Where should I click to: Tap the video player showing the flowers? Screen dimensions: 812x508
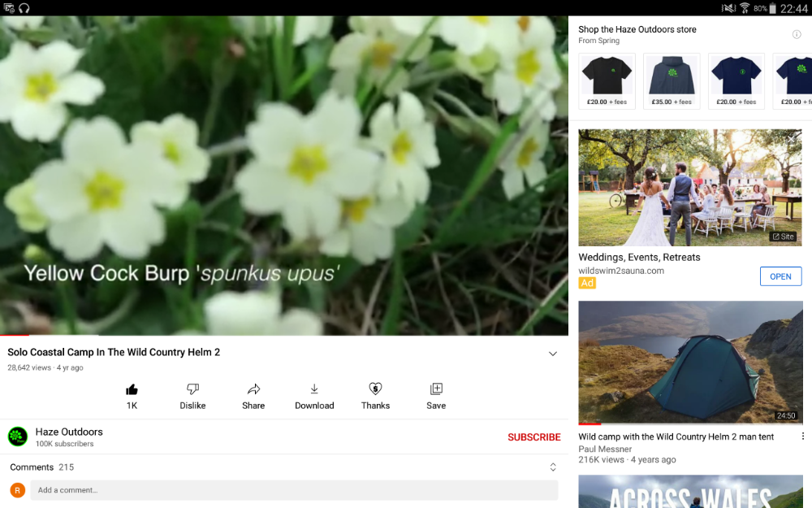click(x=283, y=176)
